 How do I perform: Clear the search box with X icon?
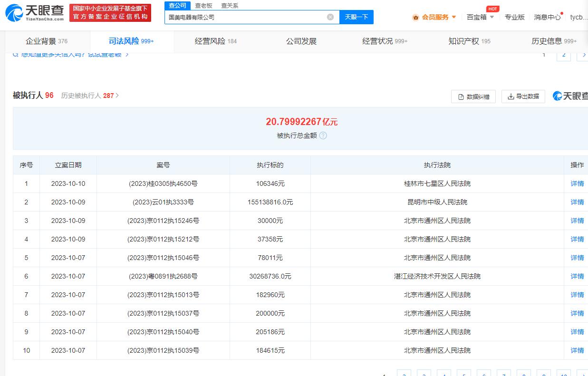[330, 17]
